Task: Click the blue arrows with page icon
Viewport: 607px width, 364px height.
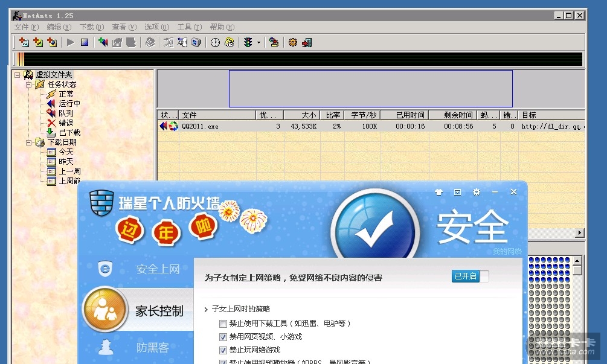Action: coord(182,42)
